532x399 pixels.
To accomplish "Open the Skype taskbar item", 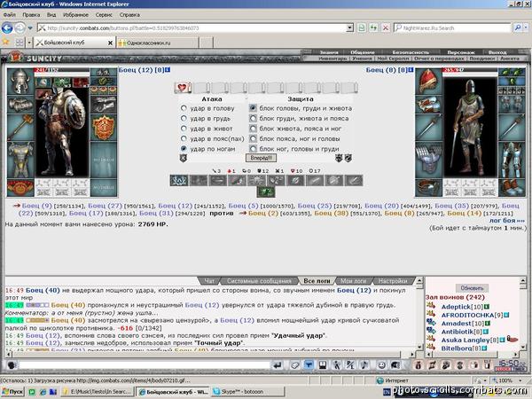I will tap(247, 392).
